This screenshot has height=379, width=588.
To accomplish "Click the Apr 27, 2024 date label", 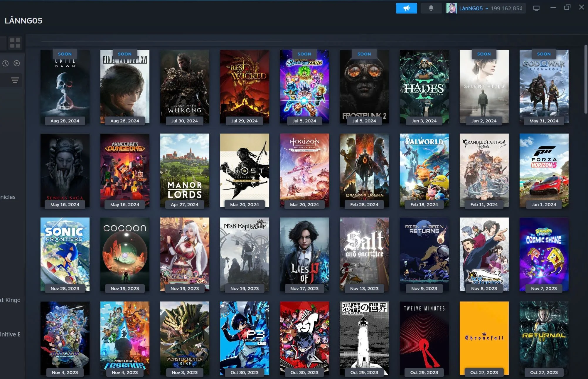I will click(x=185, y=205).
